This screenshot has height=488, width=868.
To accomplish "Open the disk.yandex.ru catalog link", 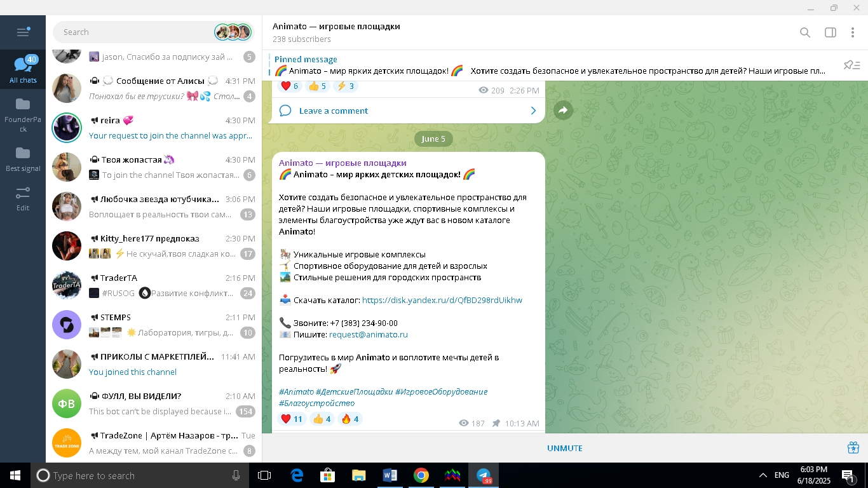I will [442, 301].
